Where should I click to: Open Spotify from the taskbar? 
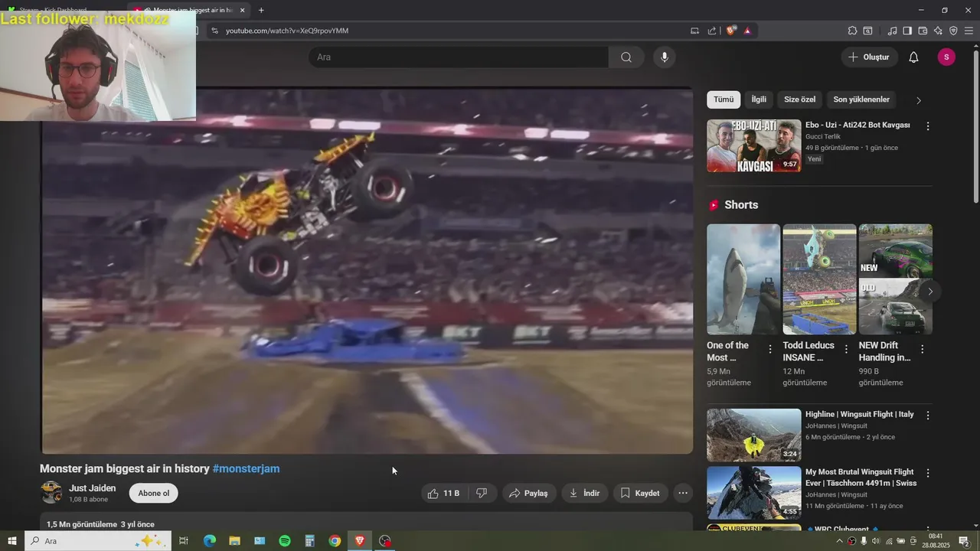click(285, 541)
